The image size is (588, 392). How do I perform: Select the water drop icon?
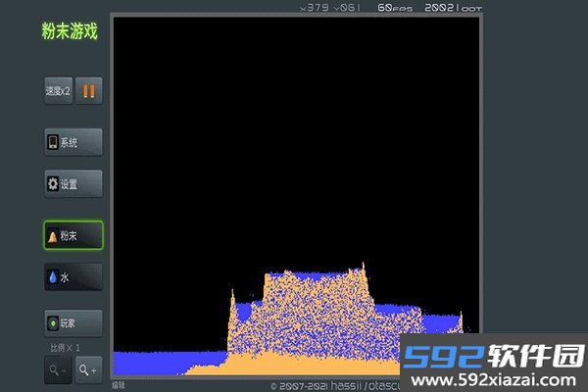pos(53,277)
